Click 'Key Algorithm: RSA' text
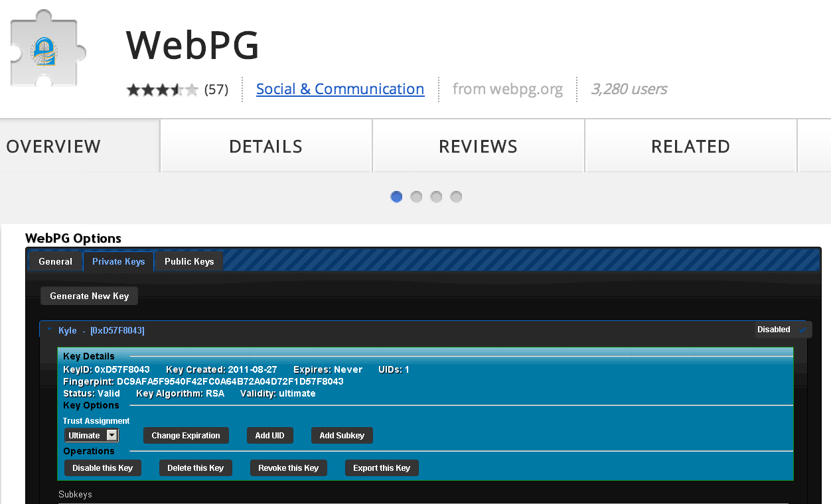Image resolution: width=831 pixels, height=504 pixels. 181,393
